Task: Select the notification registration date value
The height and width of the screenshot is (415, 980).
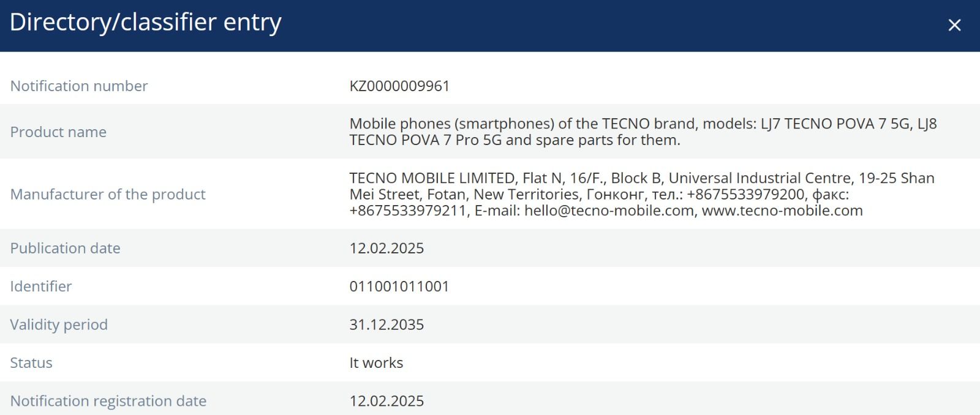Action: [x=386, y=401]
